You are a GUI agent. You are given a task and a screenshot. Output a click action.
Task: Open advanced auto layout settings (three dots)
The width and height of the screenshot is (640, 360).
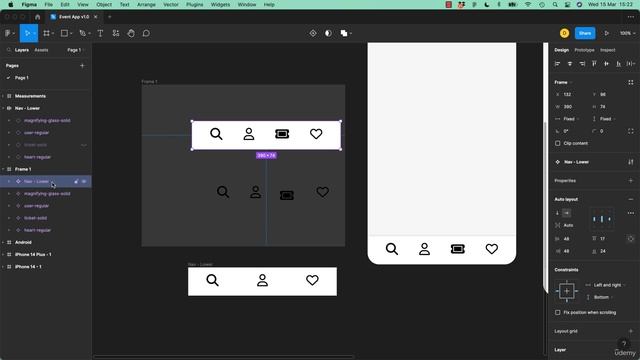pos(631,213)
